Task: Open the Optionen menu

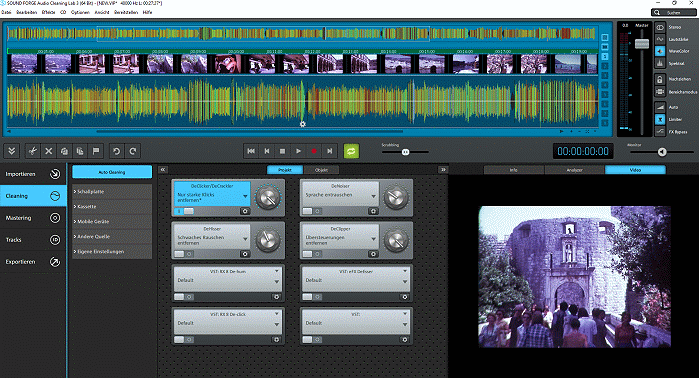Action: tap(80, 12)
